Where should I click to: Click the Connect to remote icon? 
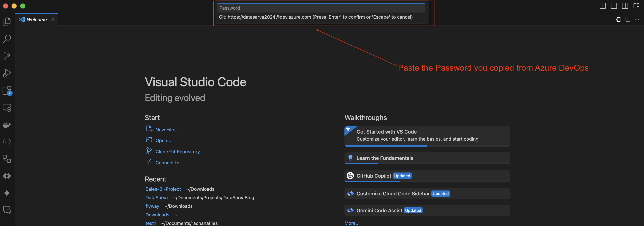click(149, 162)
